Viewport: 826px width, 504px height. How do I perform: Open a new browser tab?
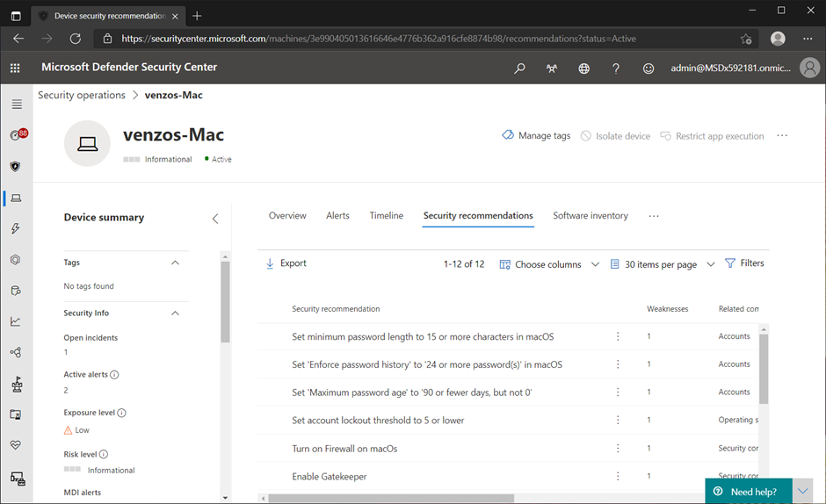pos(197,16)
